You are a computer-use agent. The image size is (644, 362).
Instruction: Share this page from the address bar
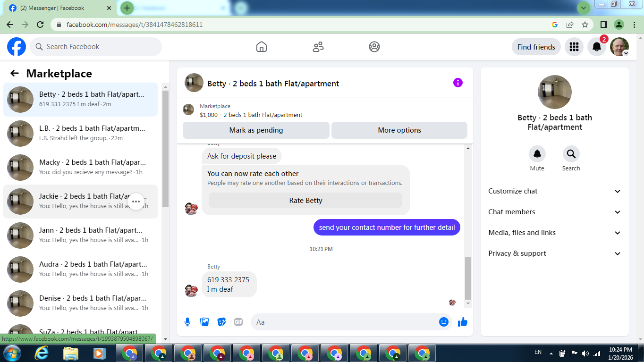570,25
